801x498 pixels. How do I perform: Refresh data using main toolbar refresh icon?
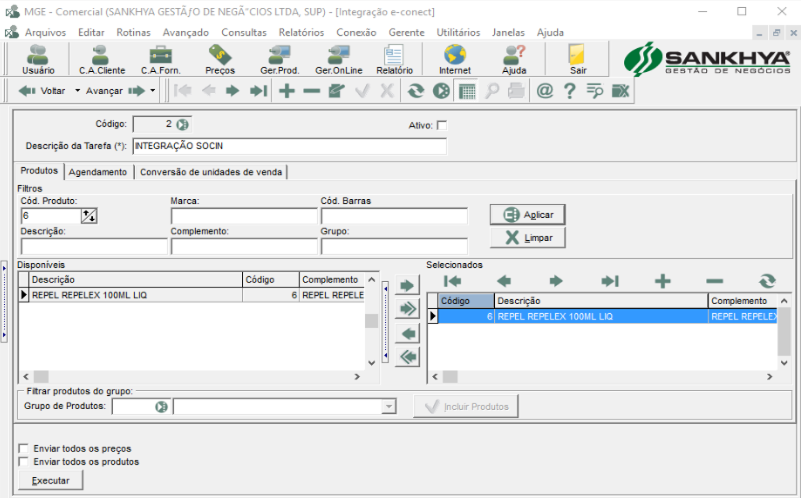[x=415, y=91]
